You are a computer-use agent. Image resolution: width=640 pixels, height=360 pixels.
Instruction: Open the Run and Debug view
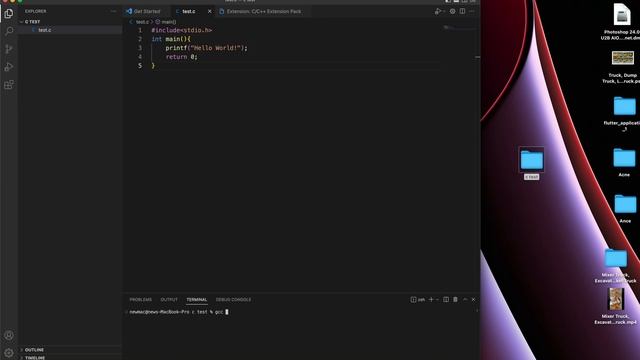[9, 67]
